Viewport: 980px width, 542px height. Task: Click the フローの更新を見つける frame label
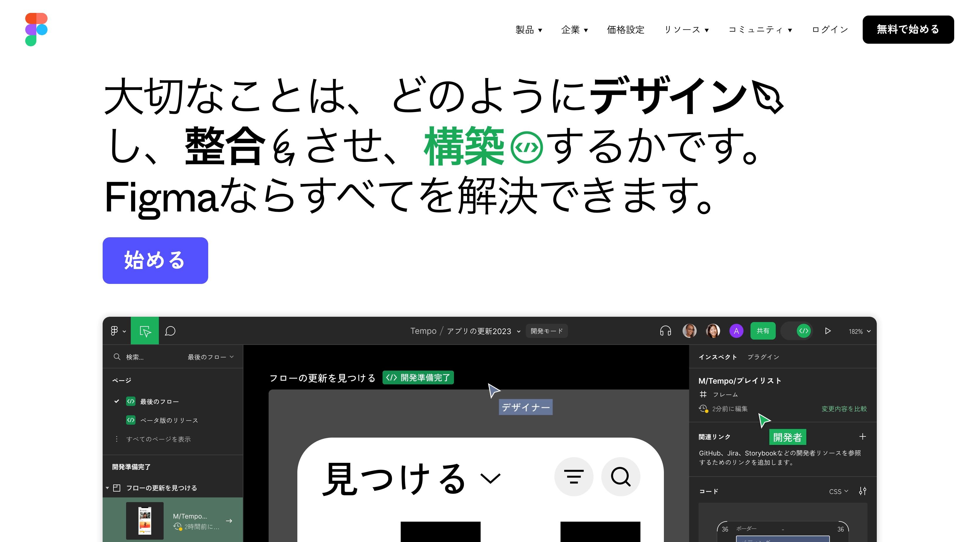[322, 378]
